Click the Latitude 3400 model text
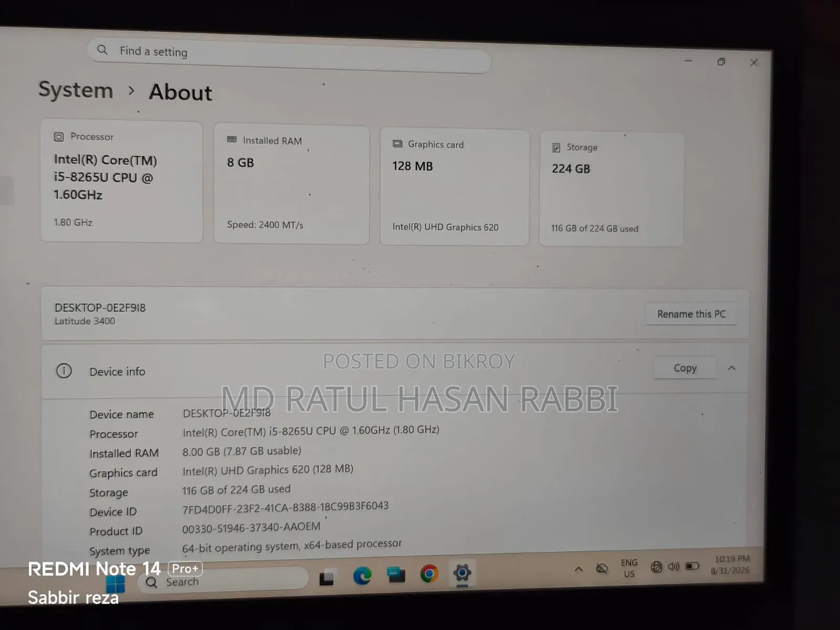 pos(85,321)
